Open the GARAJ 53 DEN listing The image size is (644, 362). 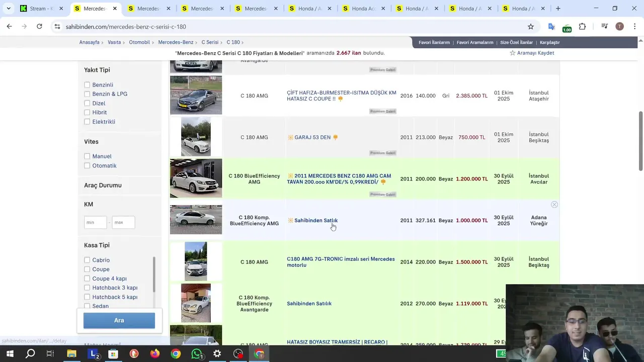pos(312,137)
